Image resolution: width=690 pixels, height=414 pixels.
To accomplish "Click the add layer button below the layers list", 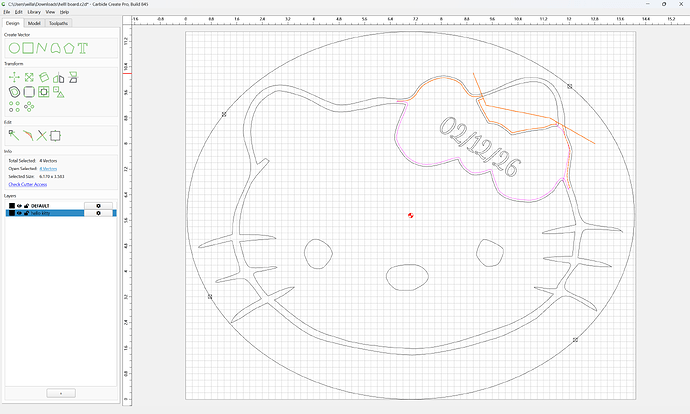I will (61, 393).
